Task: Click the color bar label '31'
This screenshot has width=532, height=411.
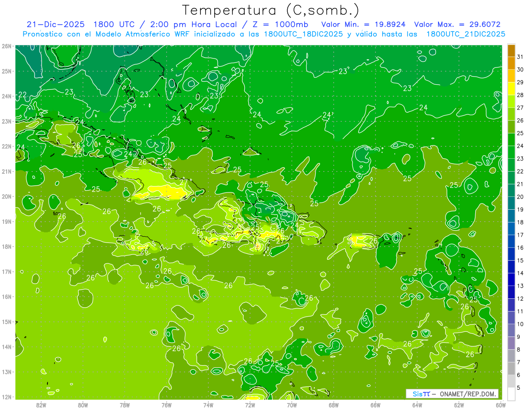Action: coord(520,56)
